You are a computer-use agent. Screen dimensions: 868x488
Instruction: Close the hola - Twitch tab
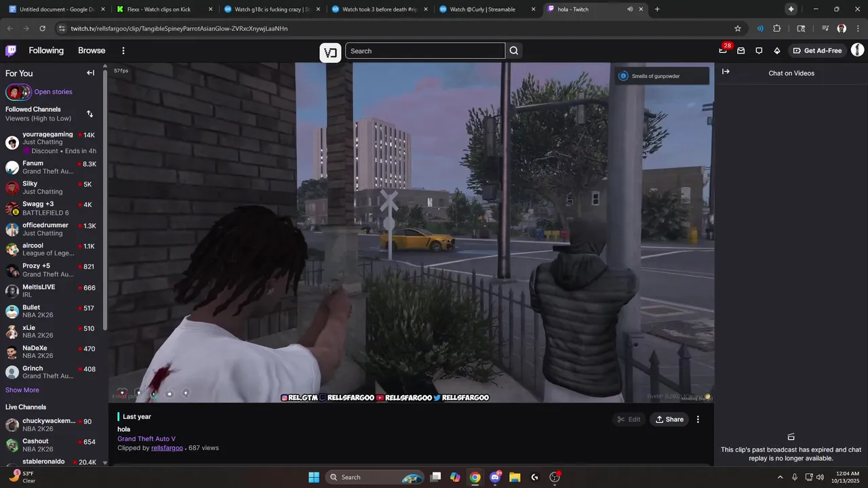[641, 9]
